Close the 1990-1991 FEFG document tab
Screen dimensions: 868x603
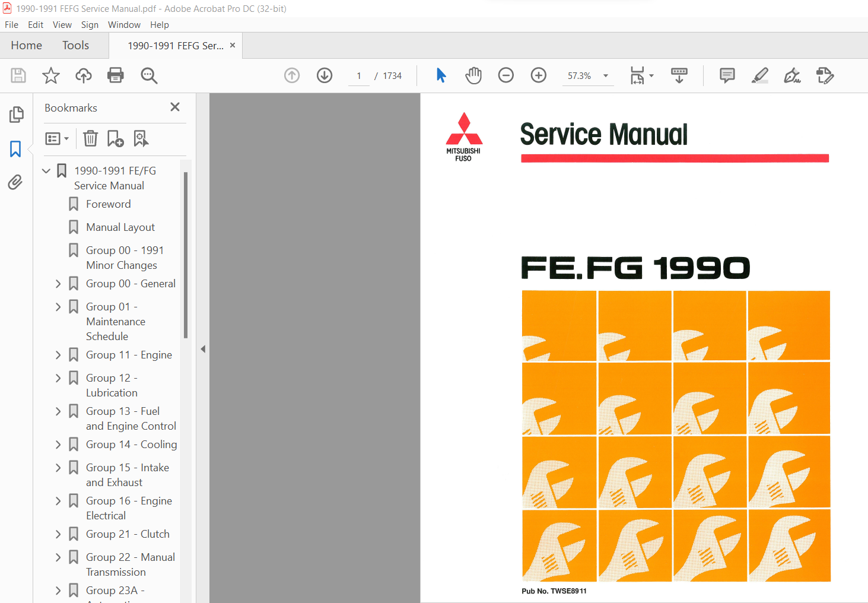click(x=233, y=45)
